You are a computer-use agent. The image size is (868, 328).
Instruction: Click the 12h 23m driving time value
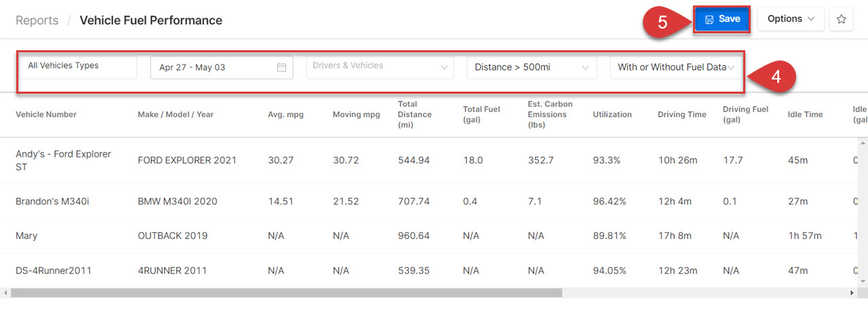click(677, 270)
